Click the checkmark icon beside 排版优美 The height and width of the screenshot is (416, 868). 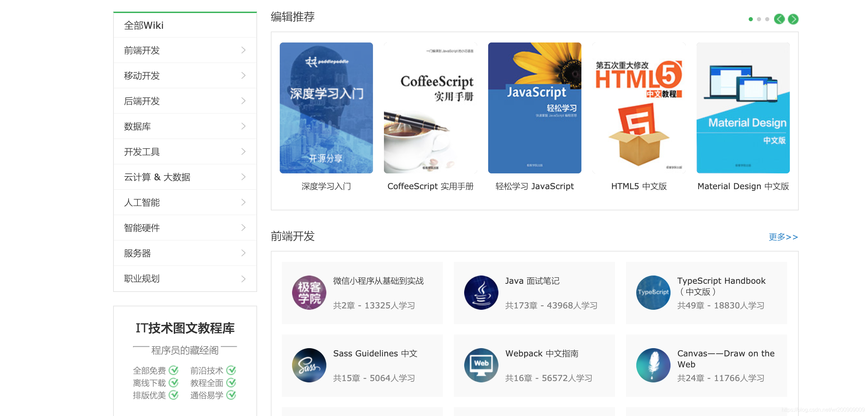point(174,395)
